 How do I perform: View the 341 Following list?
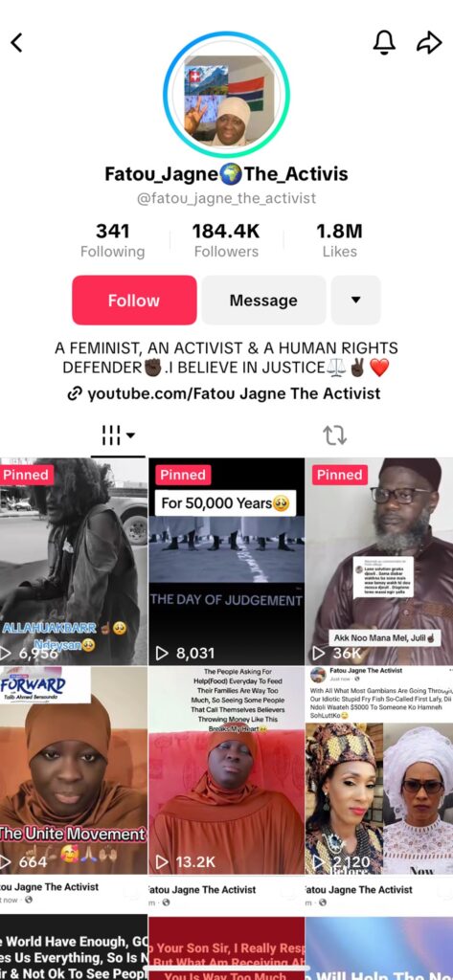tap(113, 240)
